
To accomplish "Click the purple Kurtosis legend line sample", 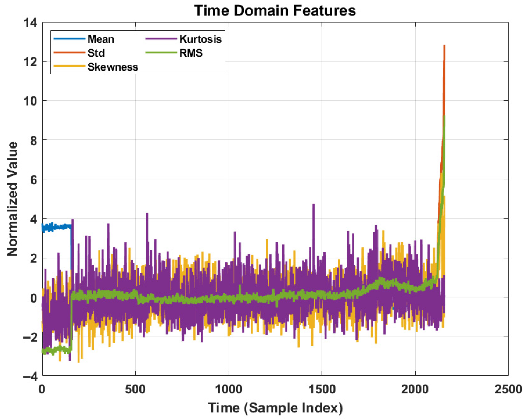I will pos(161,39).
